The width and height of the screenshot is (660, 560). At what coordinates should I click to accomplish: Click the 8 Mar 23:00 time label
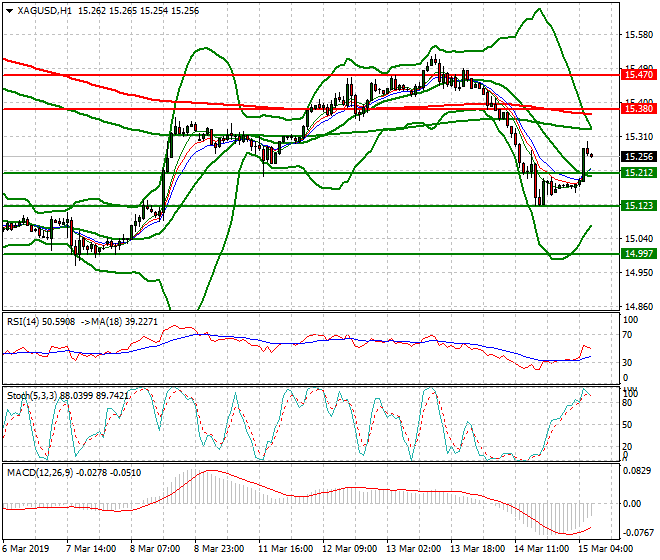(219, 549)
